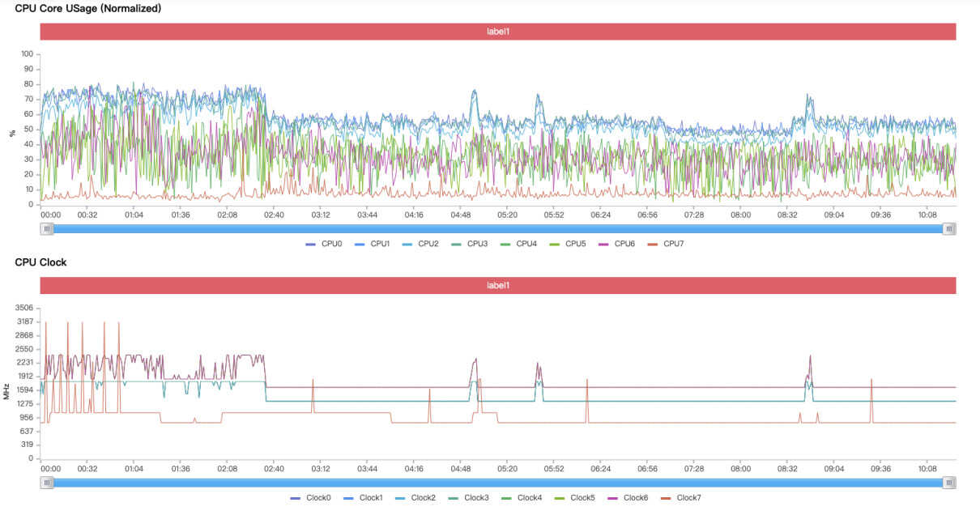Click the "%" y-axis unit label

[11, 132]
